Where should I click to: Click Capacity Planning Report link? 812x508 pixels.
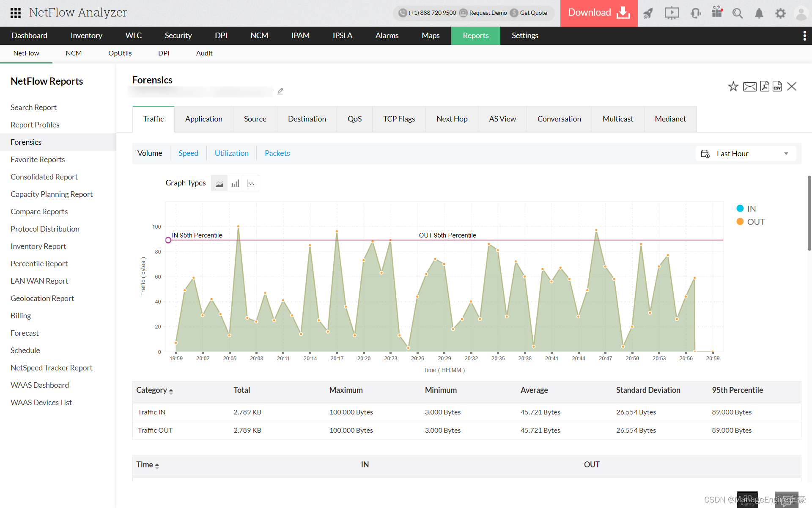pyautogui.click(x=52, y=194)
